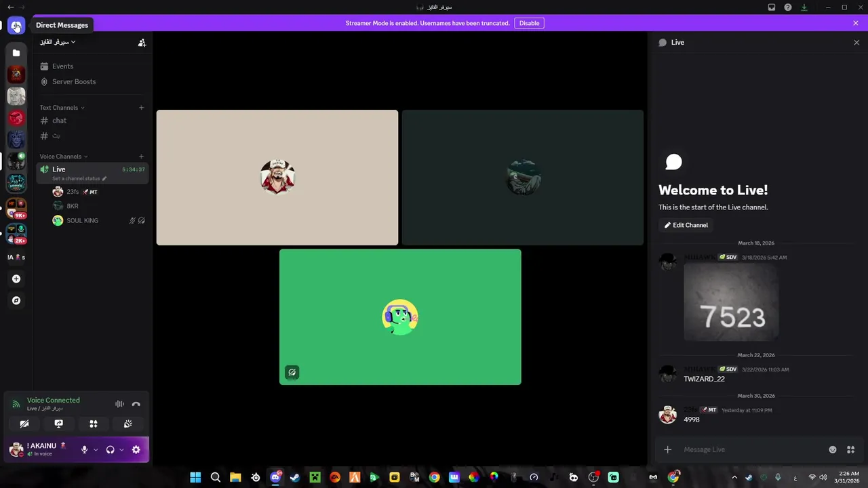
Task: Select the chat text channel
Action: (93, 121)
